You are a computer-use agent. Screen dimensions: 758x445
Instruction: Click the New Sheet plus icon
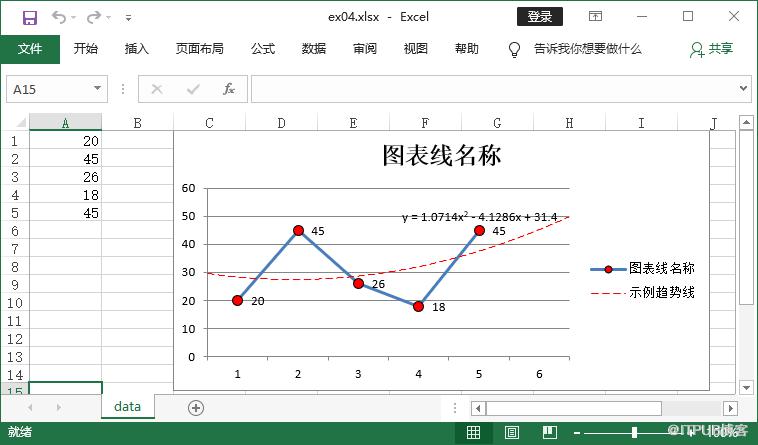point(196,408)
